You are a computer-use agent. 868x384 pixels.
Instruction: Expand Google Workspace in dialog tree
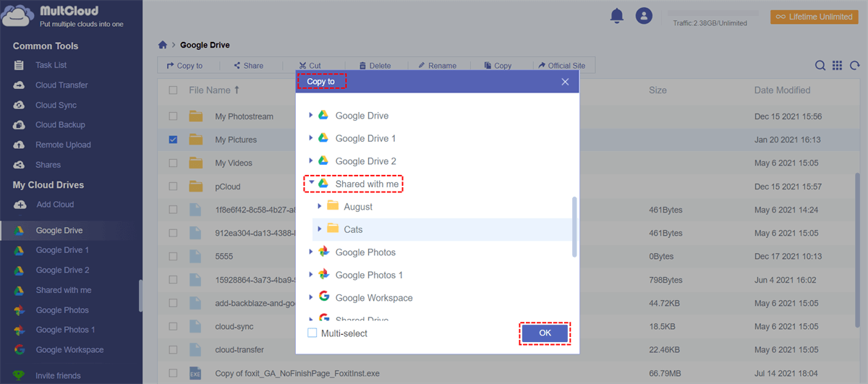click(x=311, y=297)
